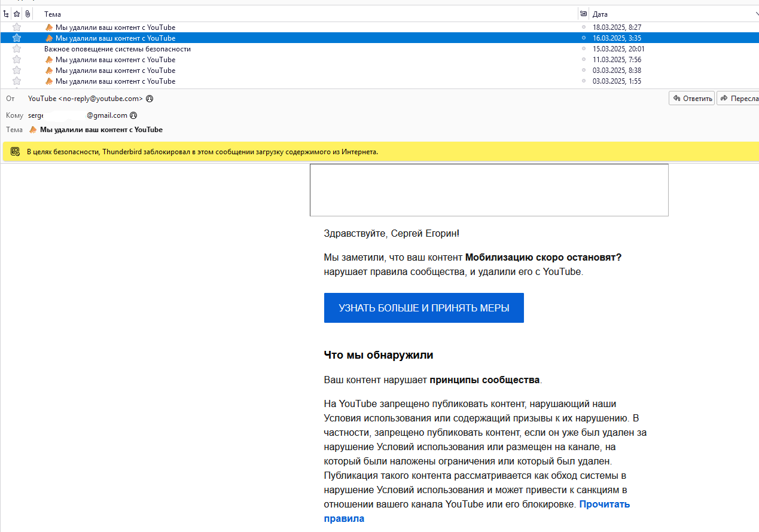
Task: Click the blocked remote content notification text
Action: [202, 152]
